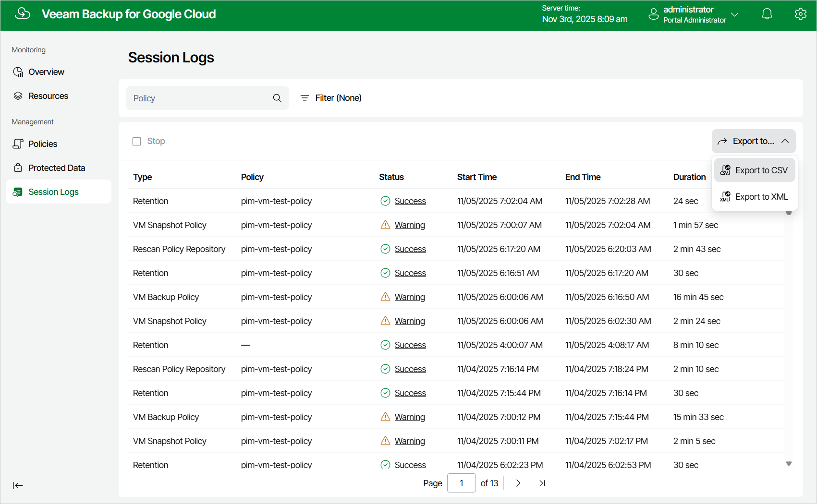The width and height of the screenshot is (817, 504).
Task: Click warning icon for 2 min 24 sec snapshot
Action: click(385, 321)
